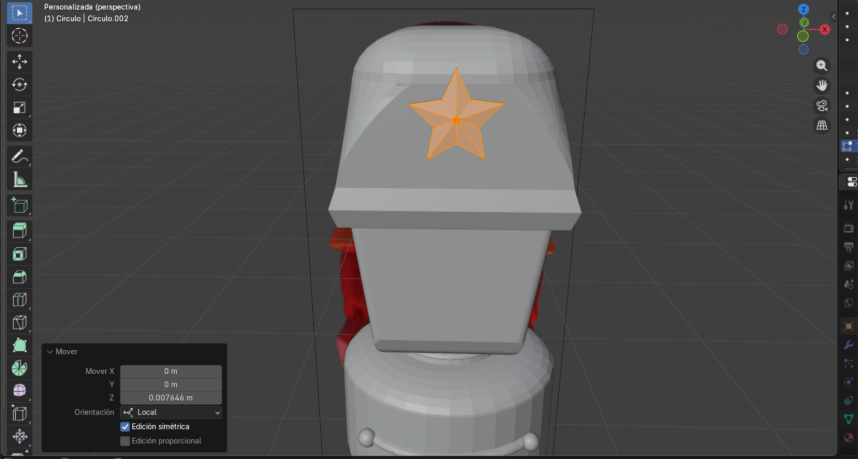Switch perspective/orthographic with grid icon
The image size is (858, 459).
point(821,125)
